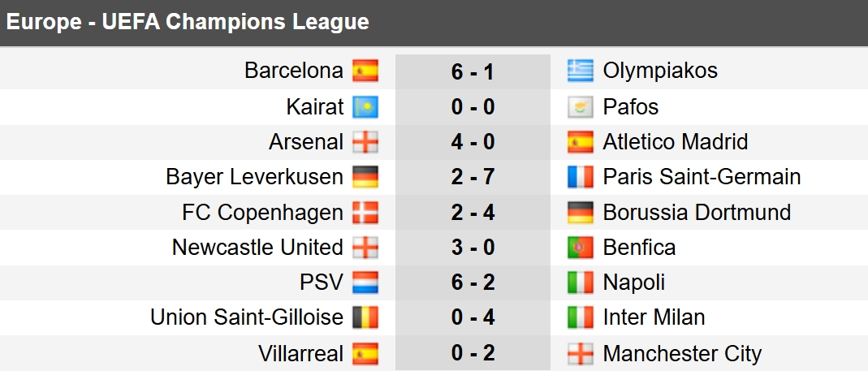Click the Spanish flag next to Barcelona
Screen dimensions: 868x371
(x=365, y=71)
